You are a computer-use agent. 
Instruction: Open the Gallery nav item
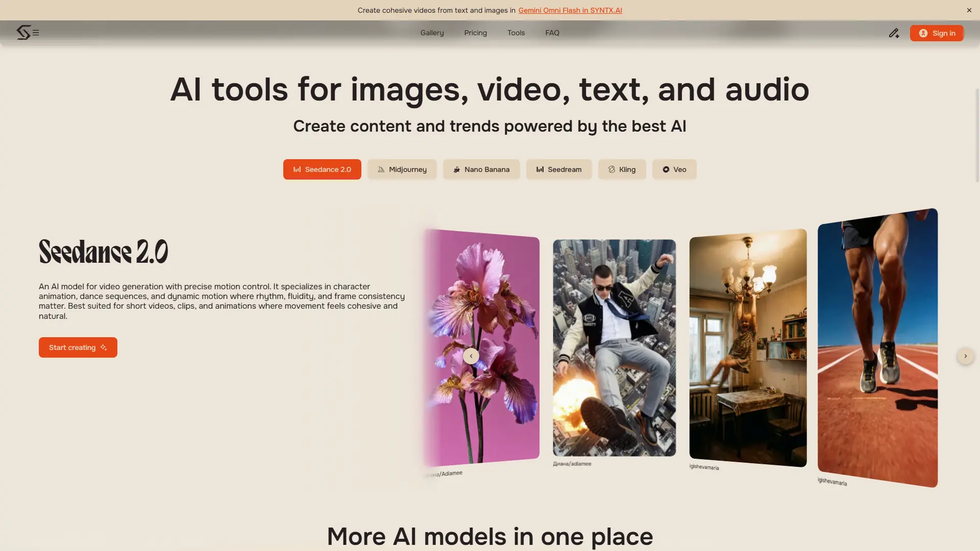tap(432, 33)
